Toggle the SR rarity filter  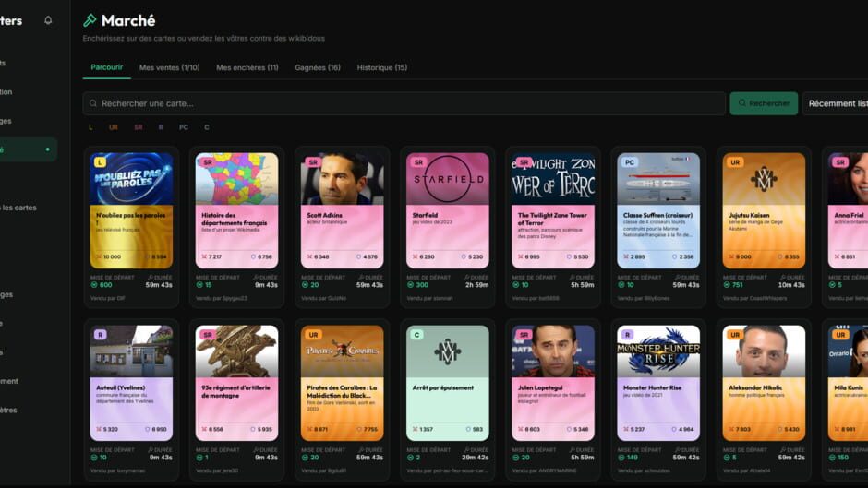[139, 127]
